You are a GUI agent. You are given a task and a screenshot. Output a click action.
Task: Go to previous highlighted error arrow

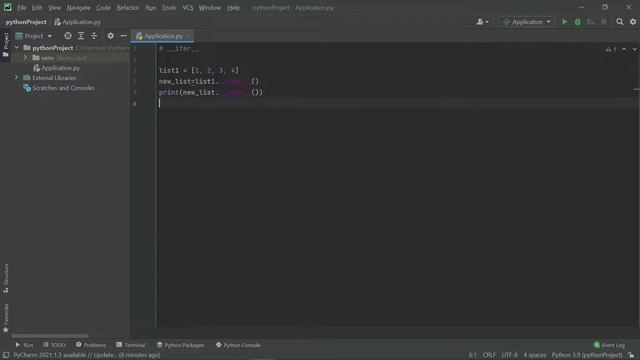pos(624,49)
